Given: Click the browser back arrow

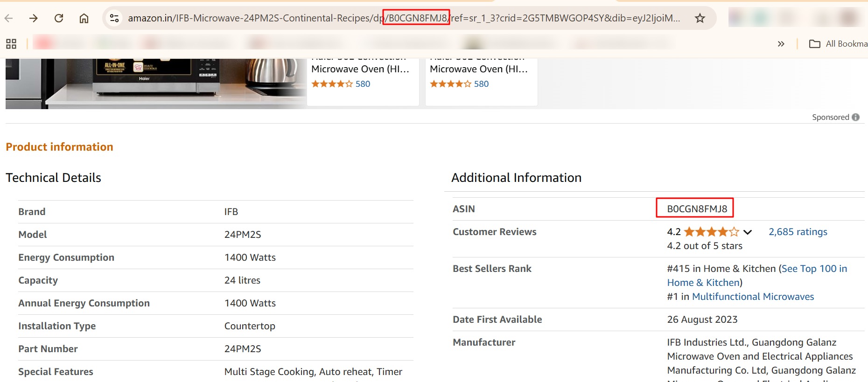Looking at the screenshot, I should coord(8,18).
